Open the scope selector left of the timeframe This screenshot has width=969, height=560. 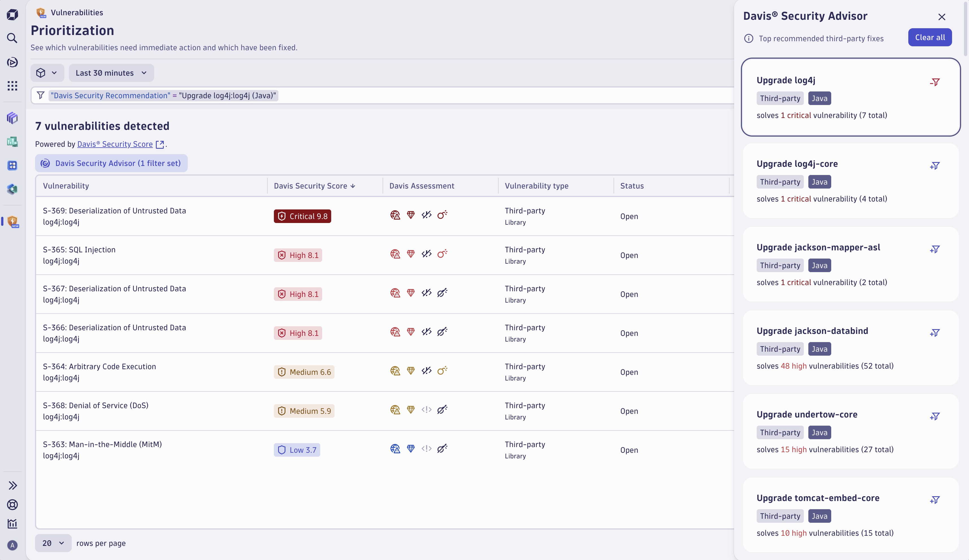point(47,73)
